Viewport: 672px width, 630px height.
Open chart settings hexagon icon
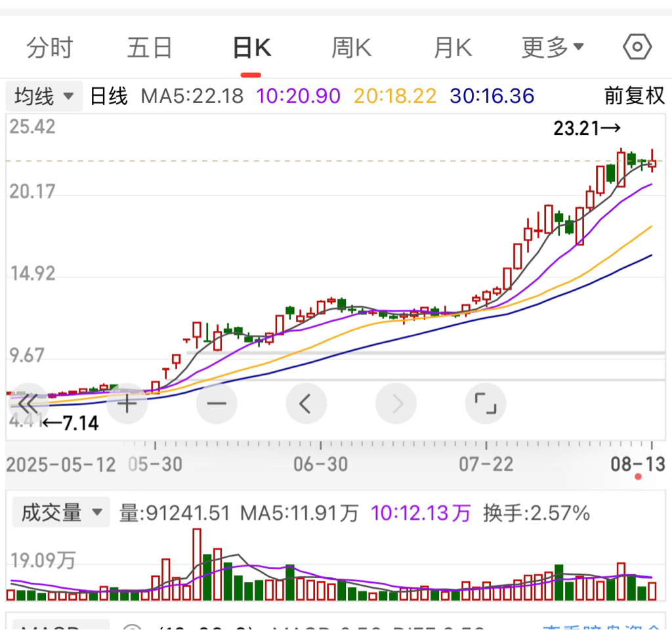(637, 47)
